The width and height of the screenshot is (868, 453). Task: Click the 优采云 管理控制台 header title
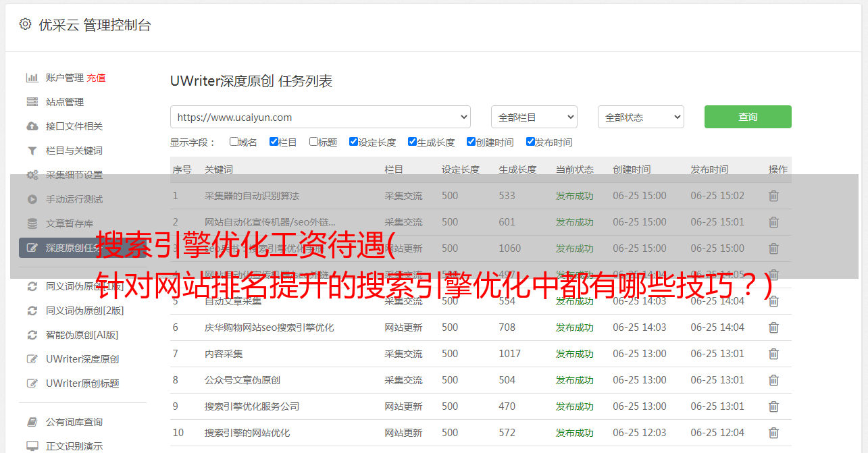(x=95, y=25)
